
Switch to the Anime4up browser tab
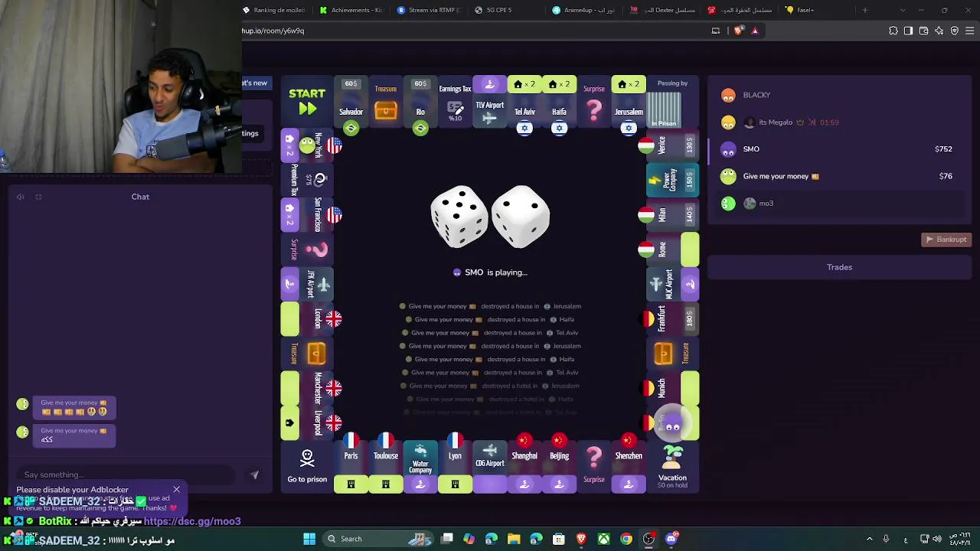point(585,10)
